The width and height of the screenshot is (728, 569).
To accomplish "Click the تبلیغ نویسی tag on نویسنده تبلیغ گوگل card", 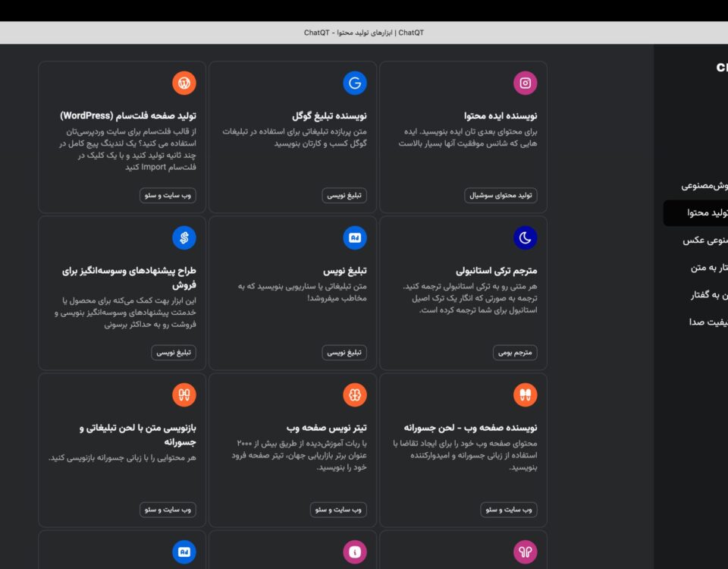I will point(344,196).
